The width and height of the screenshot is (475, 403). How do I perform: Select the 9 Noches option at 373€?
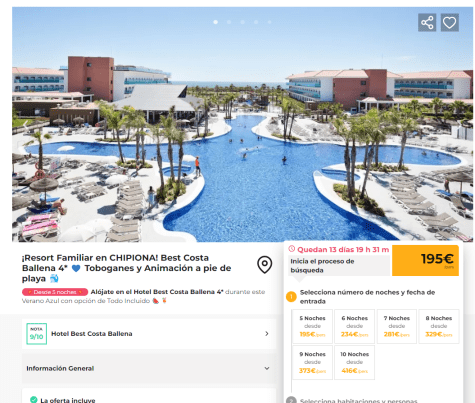click(x=312, y=362)
